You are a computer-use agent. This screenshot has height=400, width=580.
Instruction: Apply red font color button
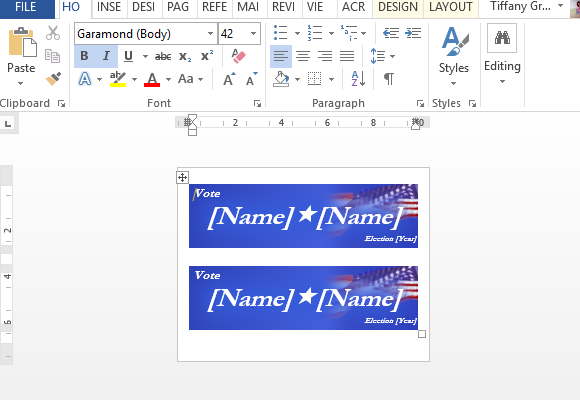tap(152, 79)
